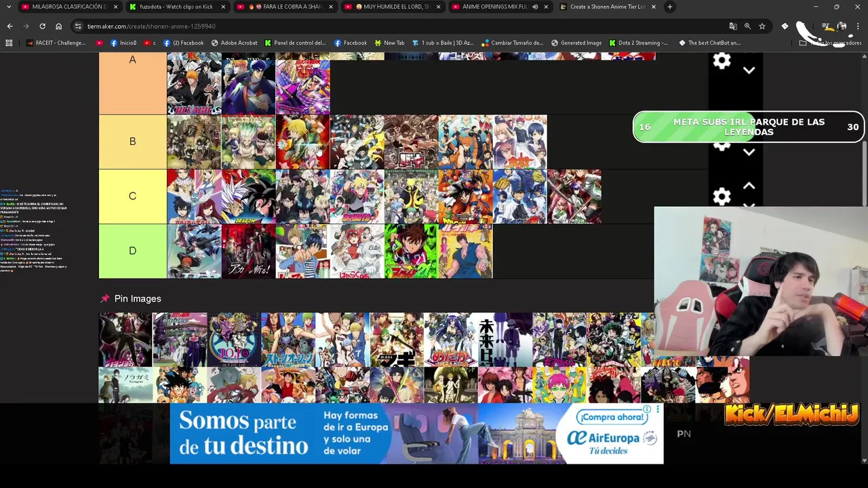This screenshot has height=488, width=868.
Task: Select the Haikyu image in tier B
Action: click(x=465, y=142)
